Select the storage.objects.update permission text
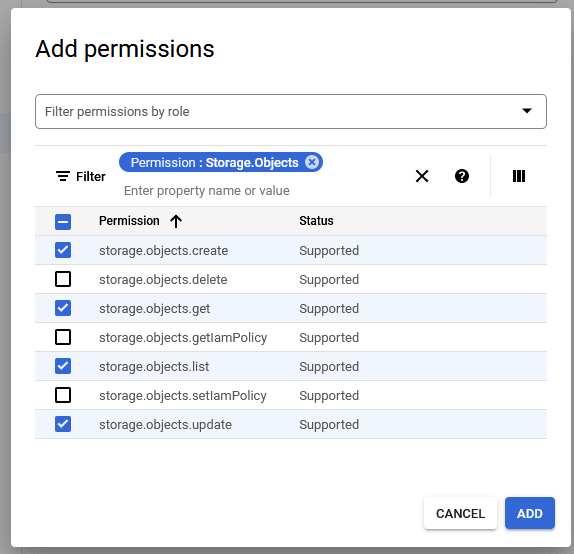The image size is (574, 554). point(165,425)
